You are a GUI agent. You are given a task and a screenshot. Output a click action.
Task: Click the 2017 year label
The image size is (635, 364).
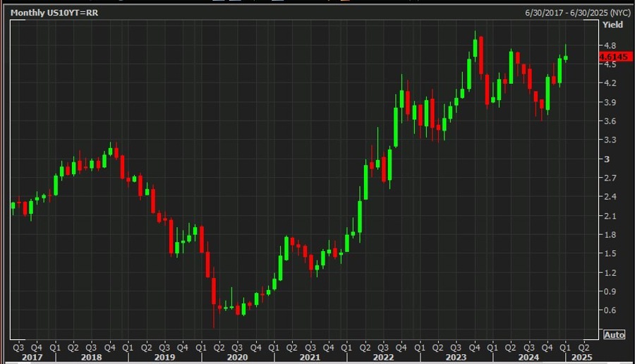pyautogui.click(x=32, y=358)
